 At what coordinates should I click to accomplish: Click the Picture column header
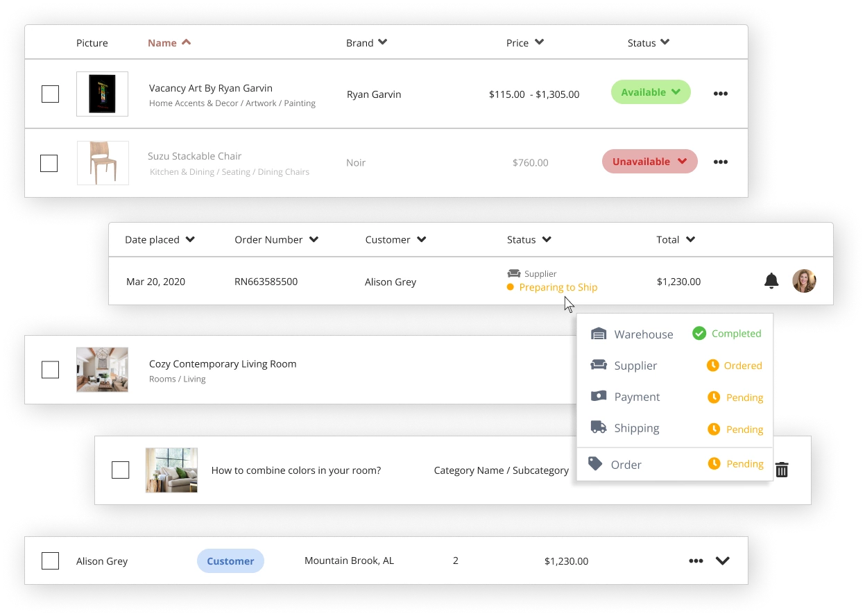92,43
